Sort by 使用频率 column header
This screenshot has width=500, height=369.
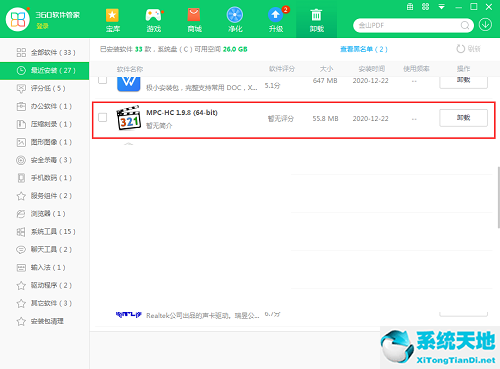416,69
